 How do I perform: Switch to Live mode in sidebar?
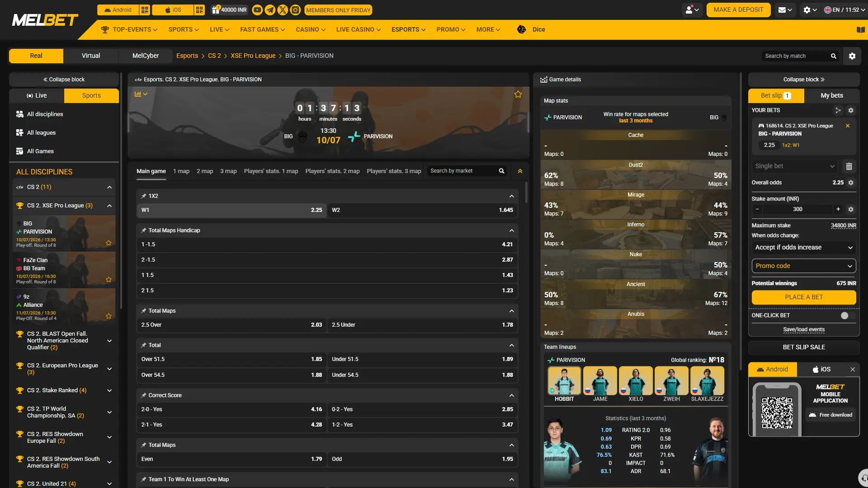tap(37, 95)
